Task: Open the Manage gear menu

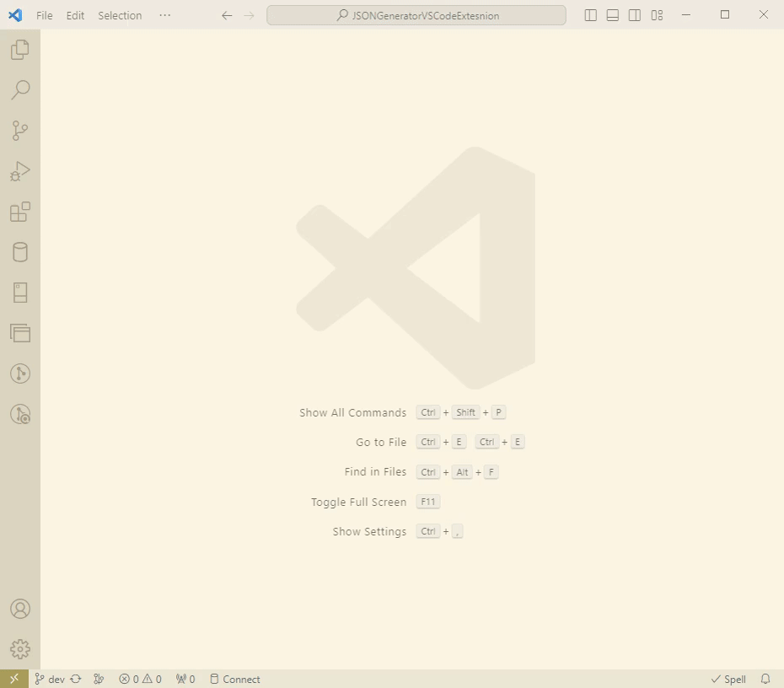Action: pyautogui.click(x=20, y=649)
